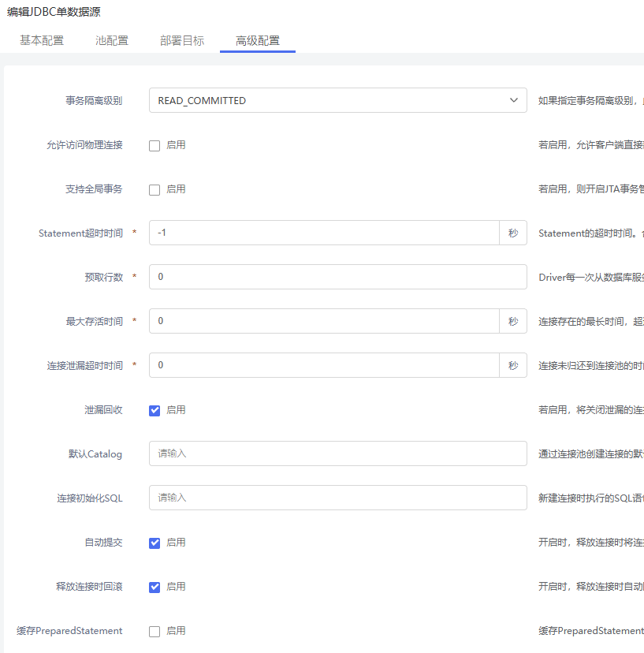Click the 秒 unit of Statement超时时间
644x653 pixels.
(x=513, y=233)
